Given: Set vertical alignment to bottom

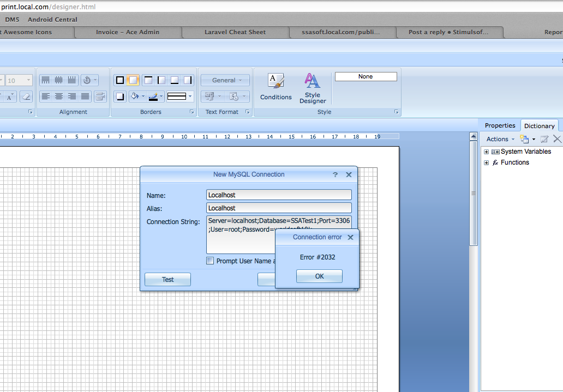Looking at the screenshot, I should [x=72, y=80].
